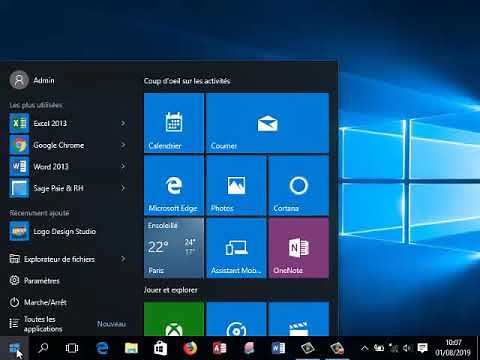
Task: Open Edge from the taskbar
Action: pos(102,348)
